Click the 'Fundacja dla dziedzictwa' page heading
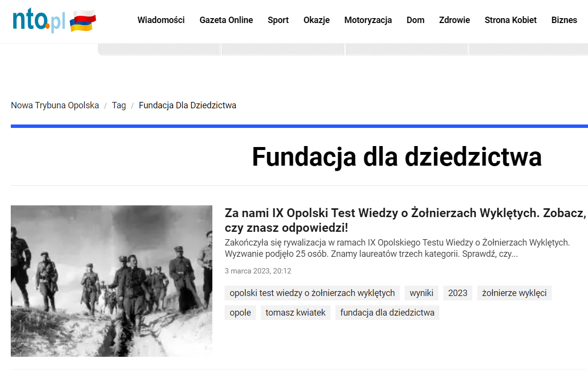 tap(397, 157)
